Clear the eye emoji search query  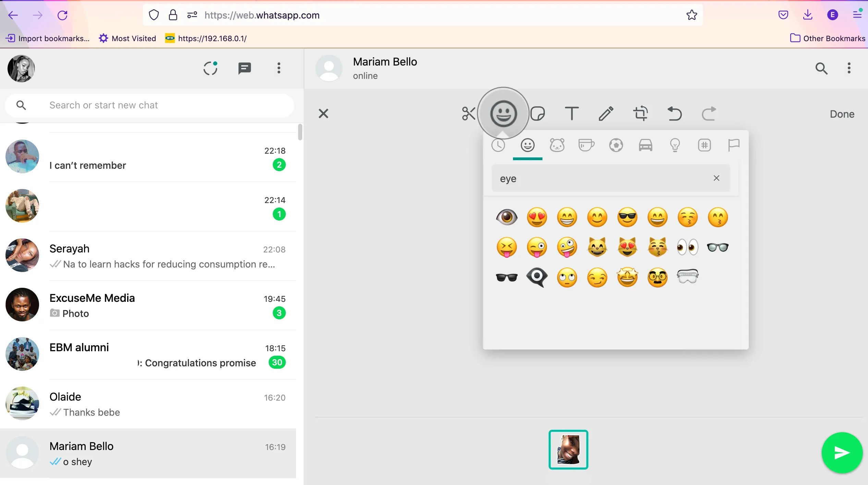tap(716, 178)
